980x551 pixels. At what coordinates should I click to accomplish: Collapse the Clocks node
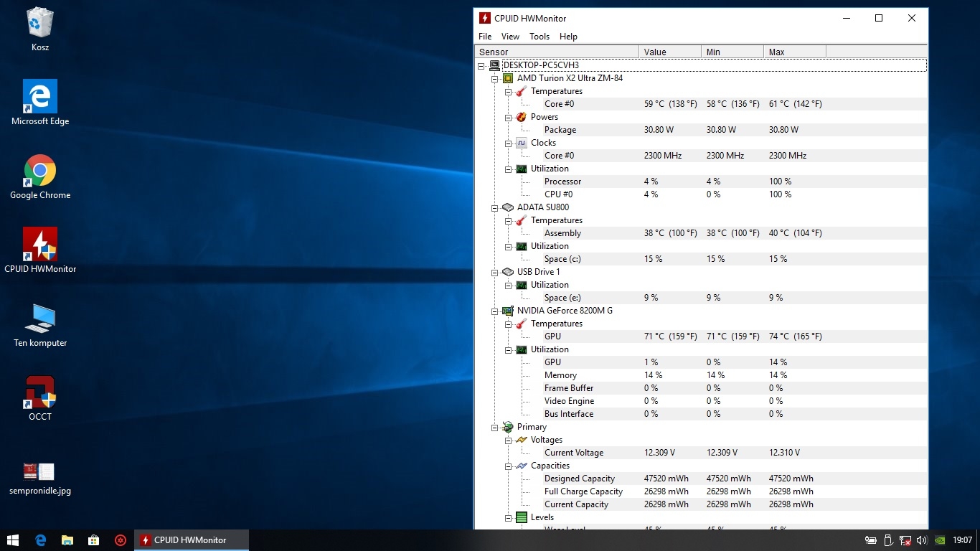[508, 143]
